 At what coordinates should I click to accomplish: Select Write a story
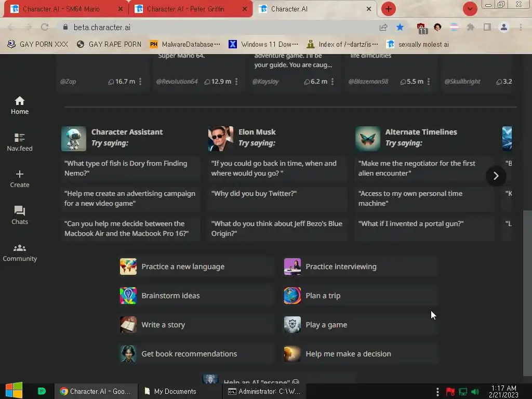(x=196, y=325)
